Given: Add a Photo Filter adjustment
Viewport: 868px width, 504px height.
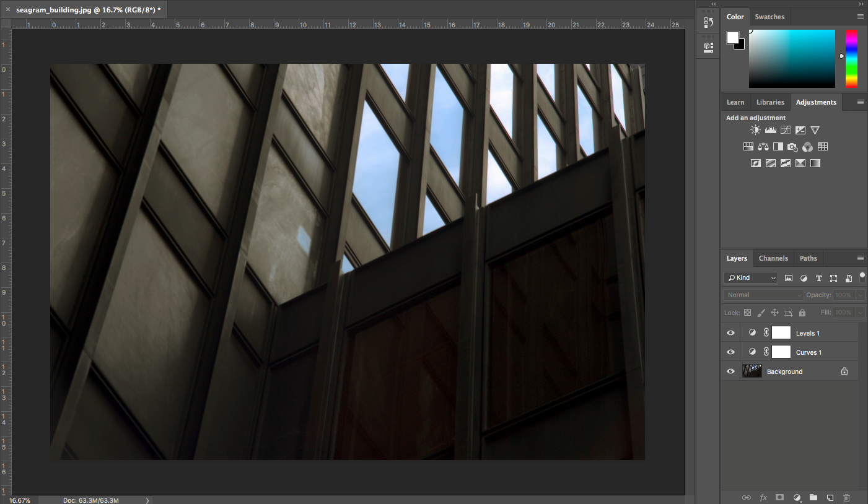Looking at the screenshot, I should [792, 147].
